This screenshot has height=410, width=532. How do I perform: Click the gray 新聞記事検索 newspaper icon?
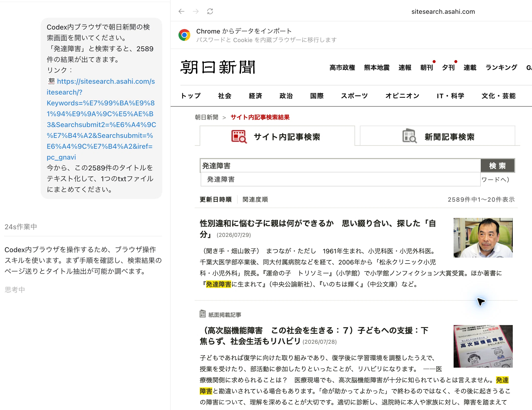pyautogui.click(x=409, y=136)
